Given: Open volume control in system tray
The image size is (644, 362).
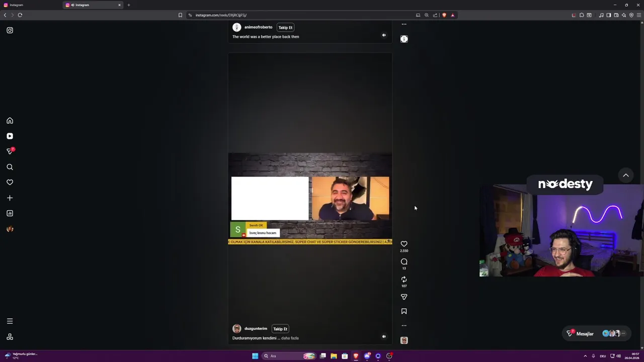Looking at the screenshot, I should point(618,356).
